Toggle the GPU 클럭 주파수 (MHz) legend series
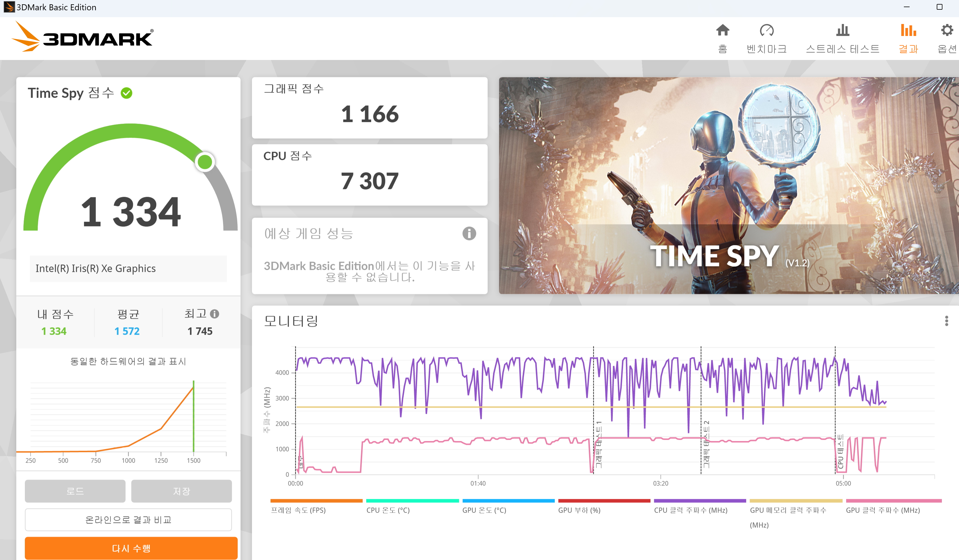Viewport: 959px width, 560px height. click(x=883, y=510)
